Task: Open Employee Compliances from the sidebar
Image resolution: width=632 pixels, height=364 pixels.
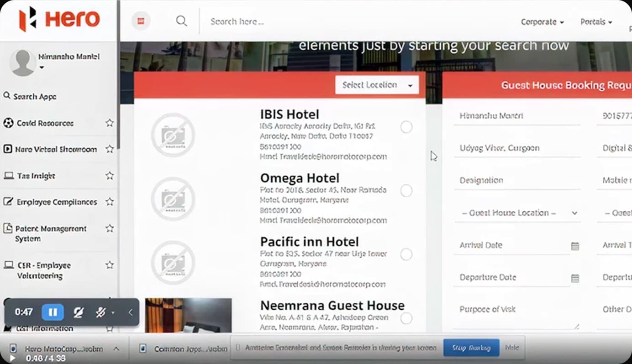Action: (57, 202)
